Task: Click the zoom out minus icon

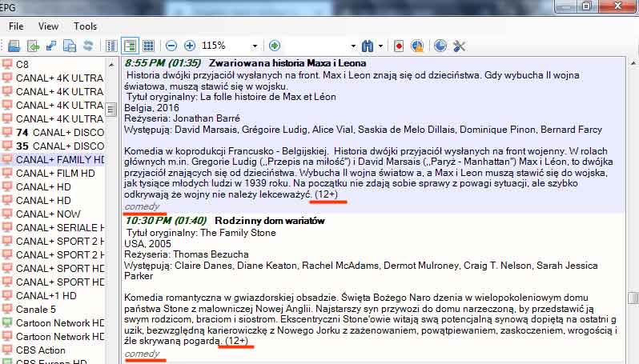Action: click(x=171, y=46)
